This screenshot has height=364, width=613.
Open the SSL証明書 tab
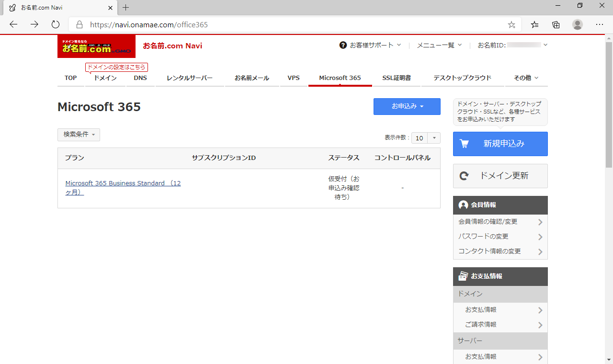click(x=397, y=78)
